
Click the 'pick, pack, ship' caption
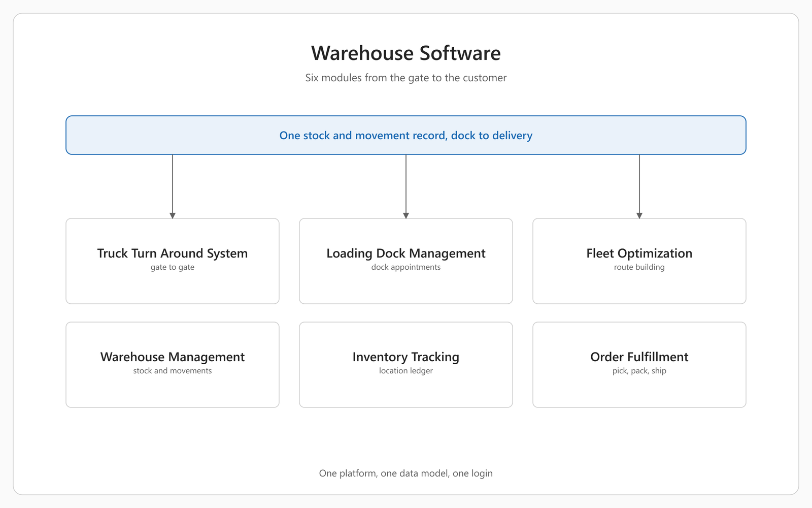point(639,371)
